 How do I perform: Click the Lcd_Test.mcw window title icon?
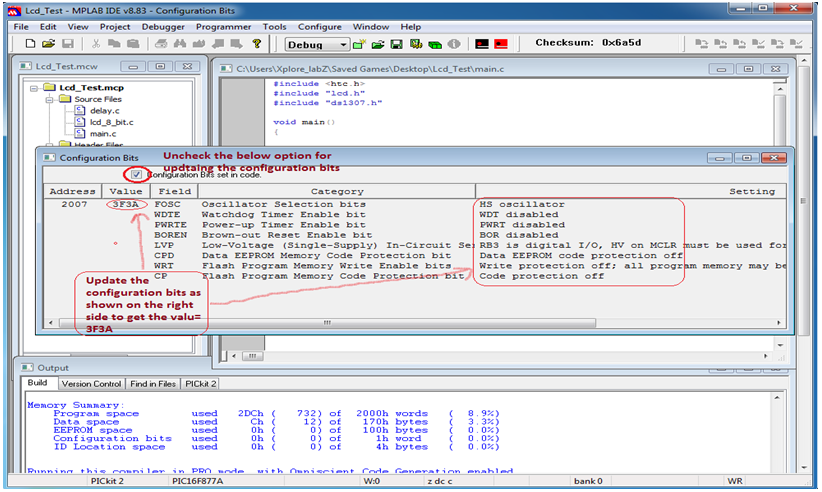click(25, 66)
